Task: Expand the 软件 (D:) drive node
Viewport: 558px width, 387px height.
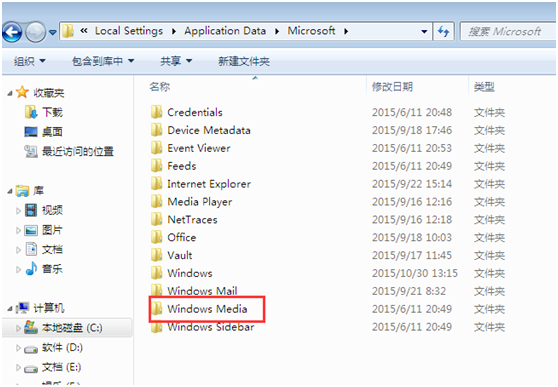Action: tap(18, 348)
